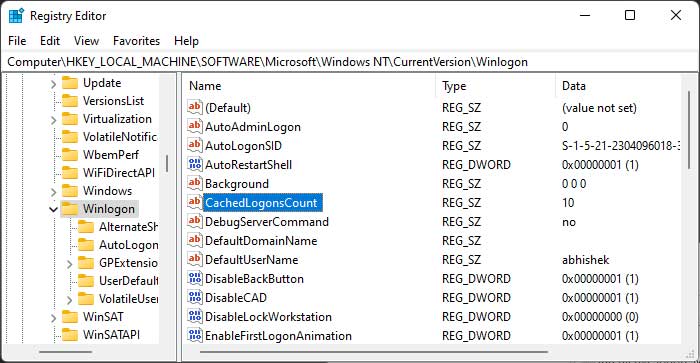Click the Winlogon folder icon
Viewport: 700px width, 363px height.
point(70,209)
